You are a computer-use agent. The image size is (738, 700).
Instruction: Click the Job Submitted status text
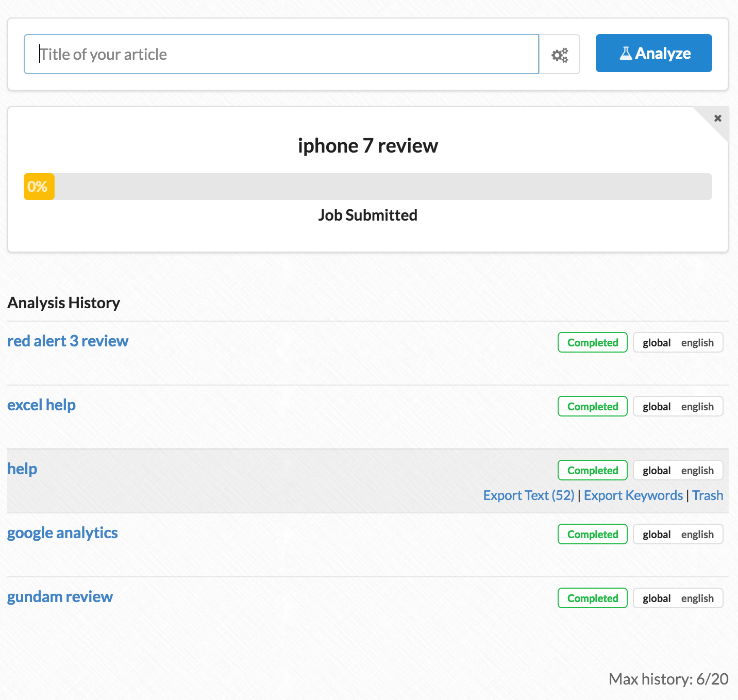click(368, 215)
